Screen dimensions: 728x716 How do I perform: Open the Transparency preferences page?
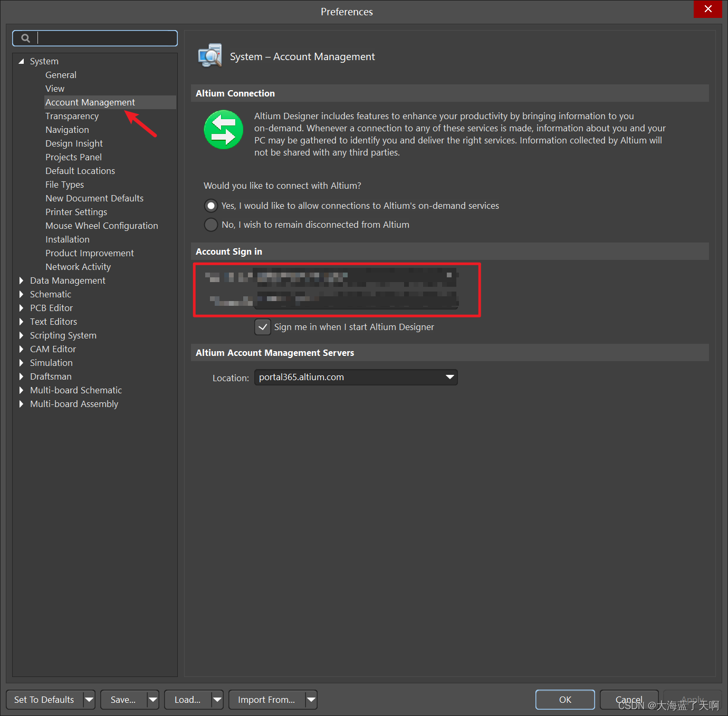point(72,116)
